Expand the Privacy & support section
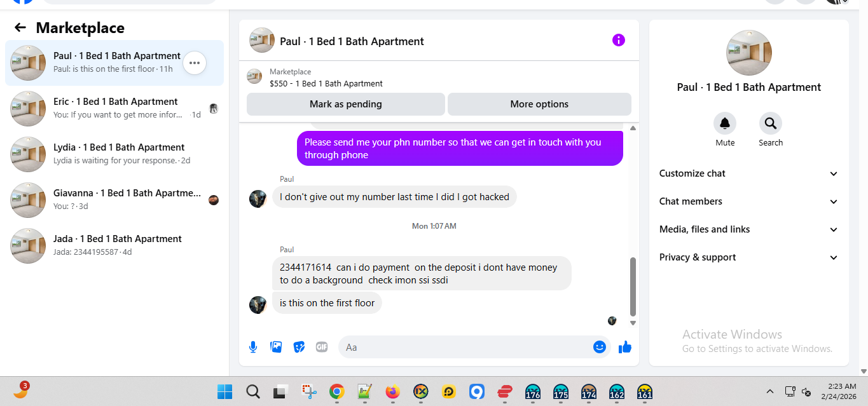Screen dimensions: 868x406 tap(749, 257)
